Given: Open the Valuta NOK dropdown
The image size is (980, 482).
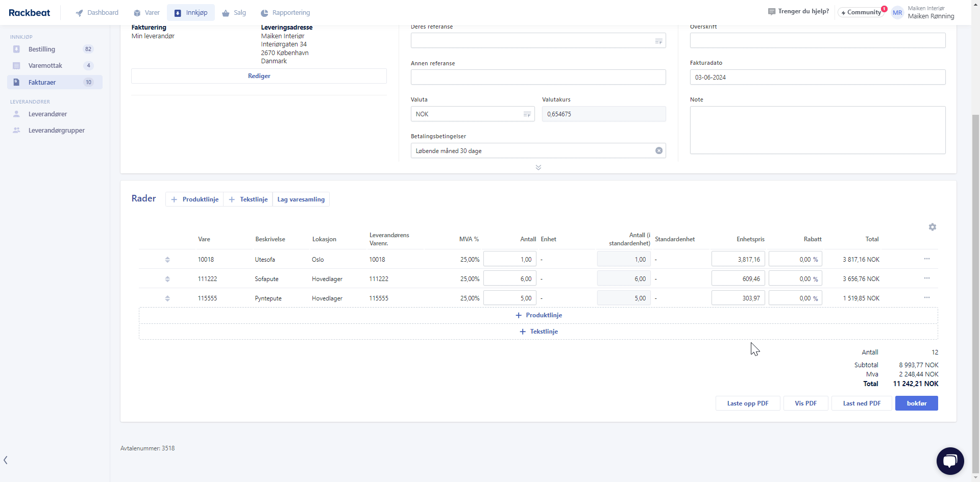Looking at the screenshot, I should 472,114.
